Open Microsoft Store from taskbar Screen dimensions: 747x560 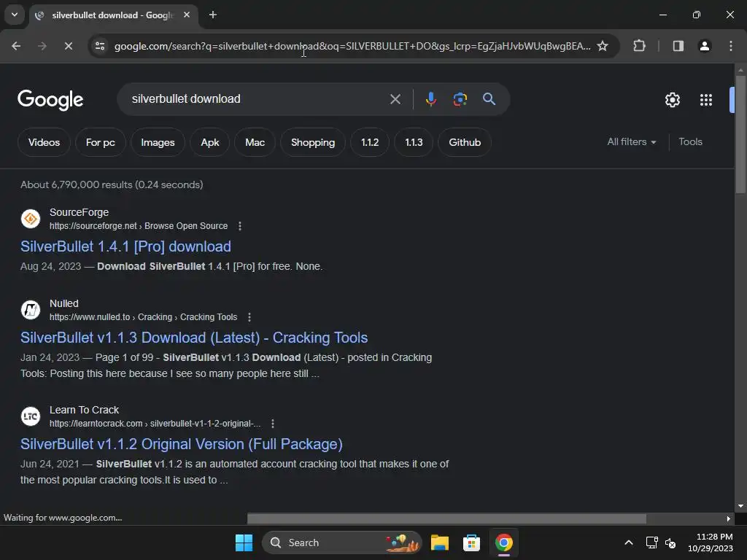[x=471, y=542]
